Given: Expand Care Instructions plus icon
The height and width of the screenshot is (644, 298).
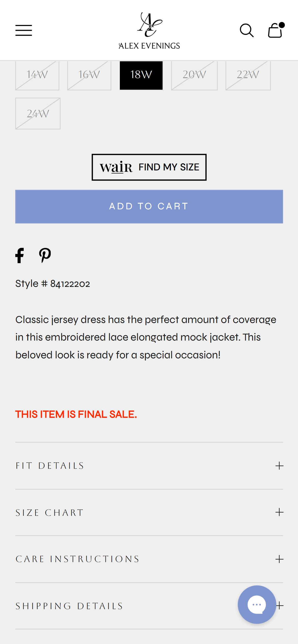Looking at the screenshot, I should tap(279, 559).
